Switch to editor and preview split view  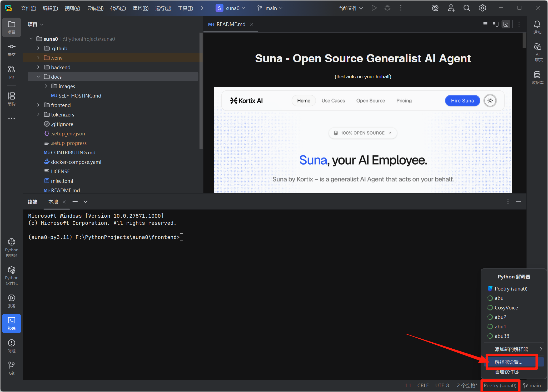(x=495, y=24)
